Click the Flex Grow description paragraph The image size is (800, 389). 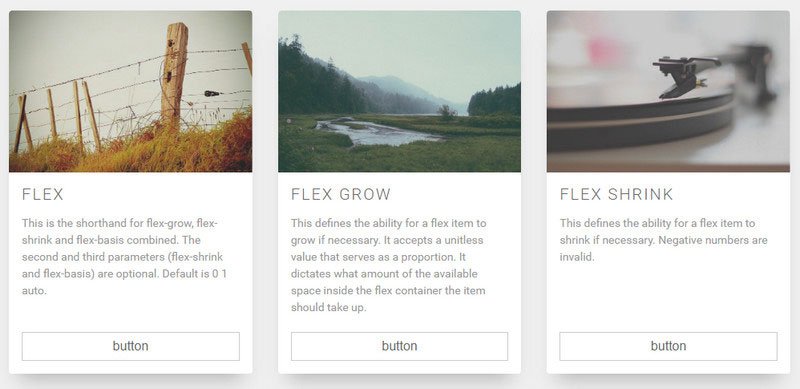tap(388, 265)
